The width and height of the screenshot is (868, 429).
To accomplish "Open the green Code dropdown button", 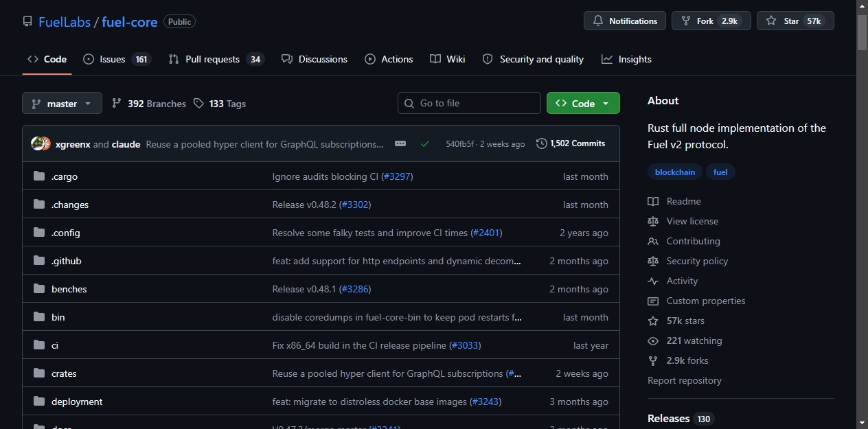I will point(583,103).
